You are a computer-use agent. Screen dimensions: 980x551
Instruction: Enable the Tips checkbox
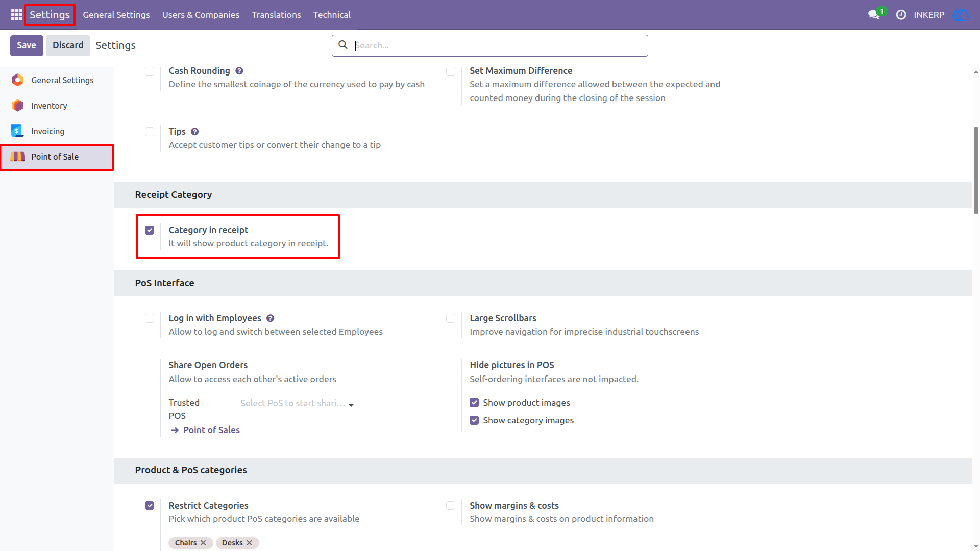[150, 132]
